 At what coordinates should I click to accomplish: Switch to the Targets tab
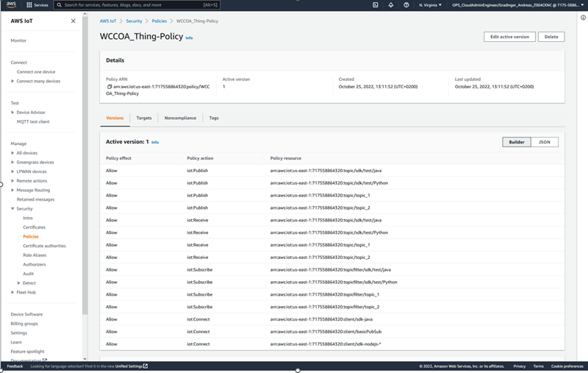click(144, 118)
